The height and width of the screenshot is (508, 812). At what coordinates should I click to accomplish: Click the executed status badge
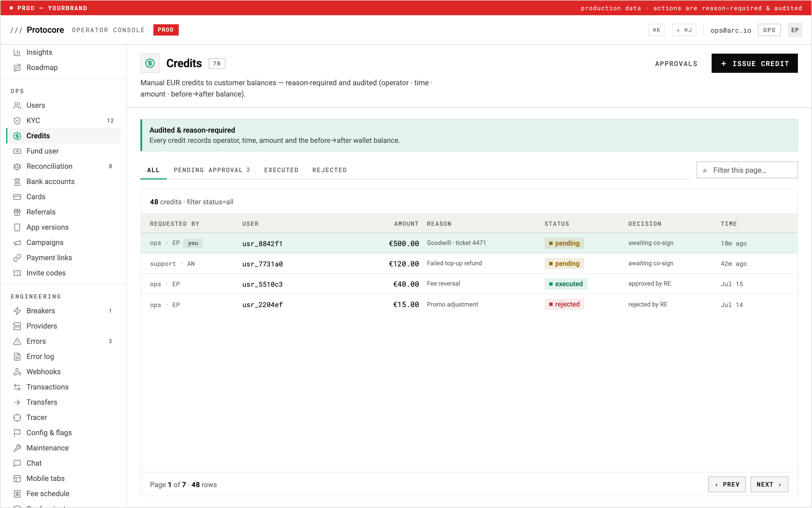tap(566, 284)
